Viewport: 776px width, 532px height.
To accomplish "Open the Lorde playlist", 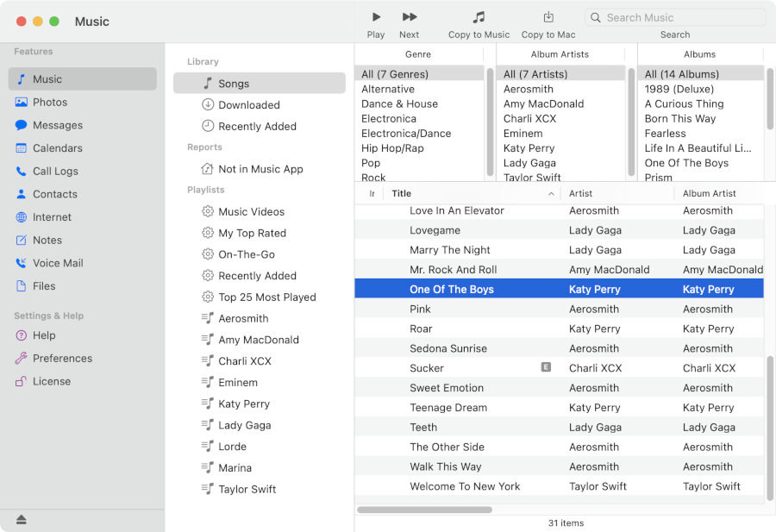I will click(x=260, y=447).
